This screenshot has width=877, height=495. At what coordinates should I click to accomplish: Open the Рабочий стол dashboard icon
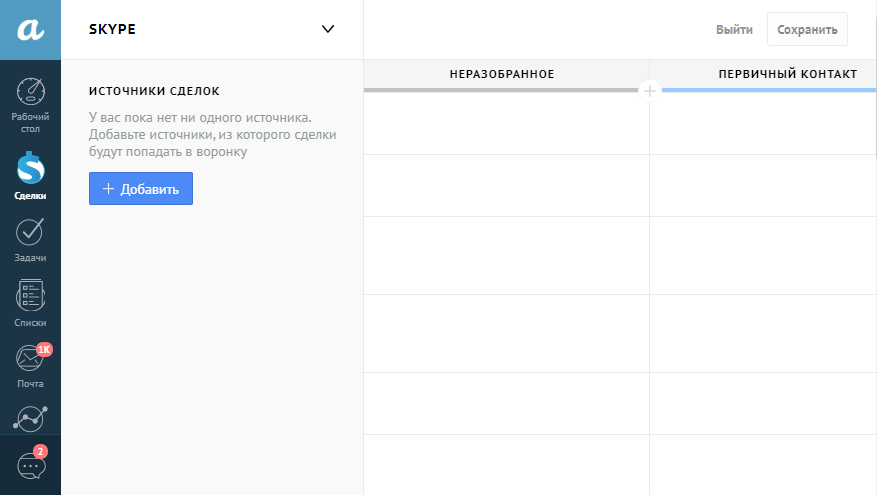(30, 92)
